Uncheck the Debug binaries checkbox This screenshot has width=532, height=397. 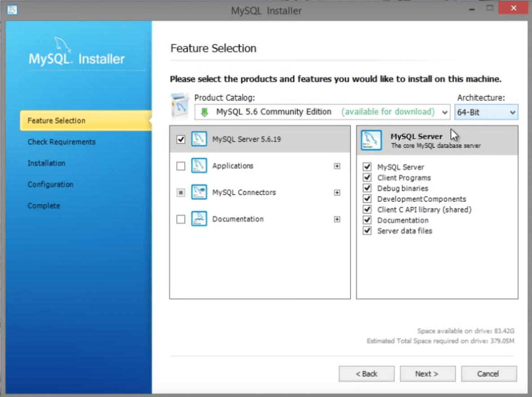[x=367, y=188]
